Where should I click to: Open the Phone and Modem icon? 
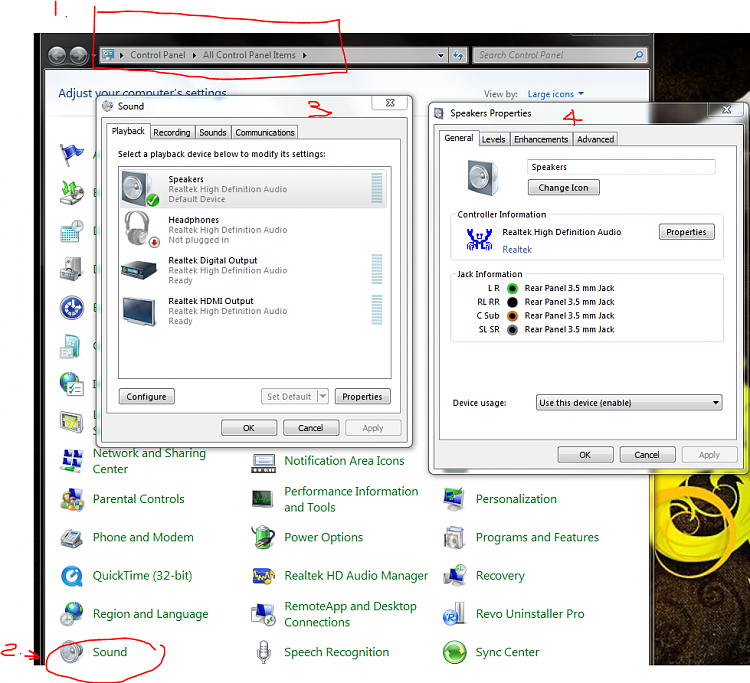72,538
